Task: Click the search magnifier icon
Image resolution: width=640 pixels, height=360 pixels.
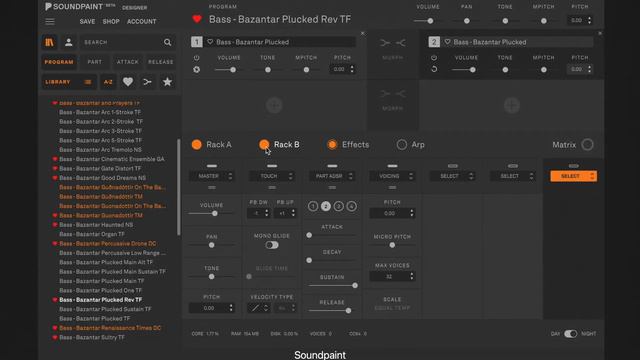Action: [167, 42]
